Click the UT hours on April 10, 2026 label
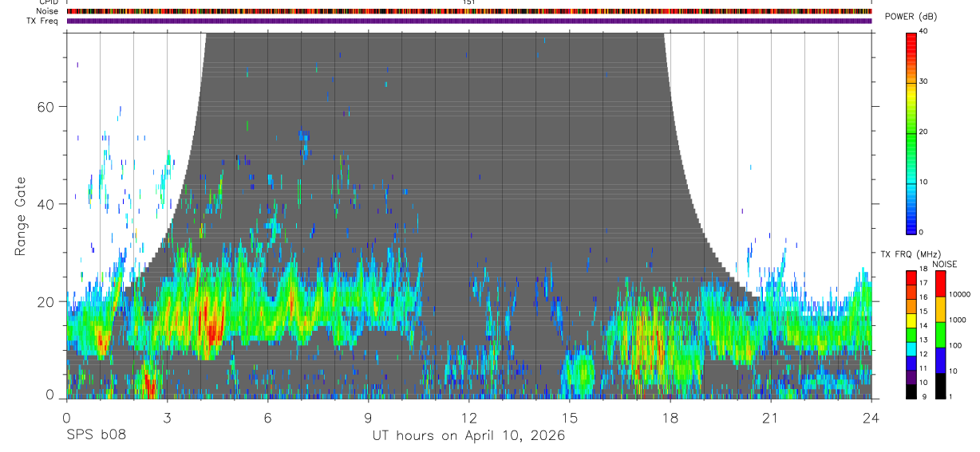 tap(468, 436)
